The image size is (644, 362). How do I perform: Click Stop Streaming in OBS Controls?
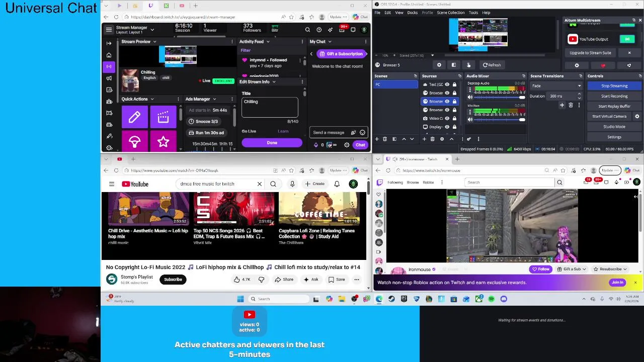[614, 86]
